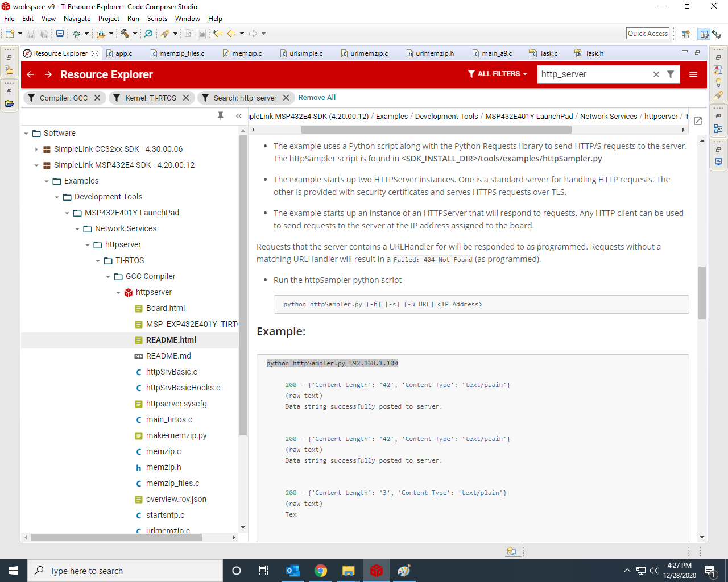
Task: Pin the navigation tree panel
Action: pos(221,116)
